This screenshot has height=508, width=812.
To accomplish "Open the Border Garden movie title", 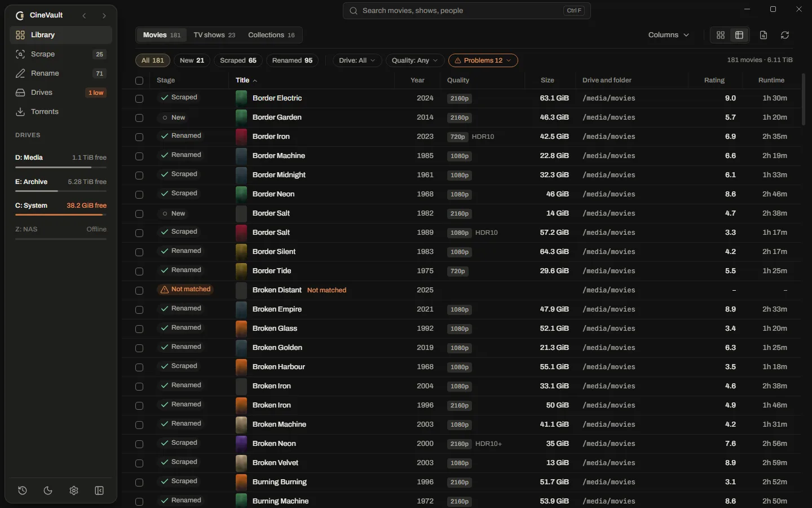I will [x=277, y=117].
